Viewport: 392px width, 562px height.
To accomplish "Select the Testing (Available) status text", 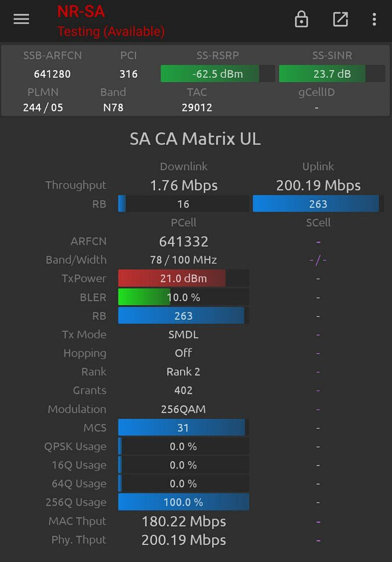I will pyautogui.click(x=111, y=31).
